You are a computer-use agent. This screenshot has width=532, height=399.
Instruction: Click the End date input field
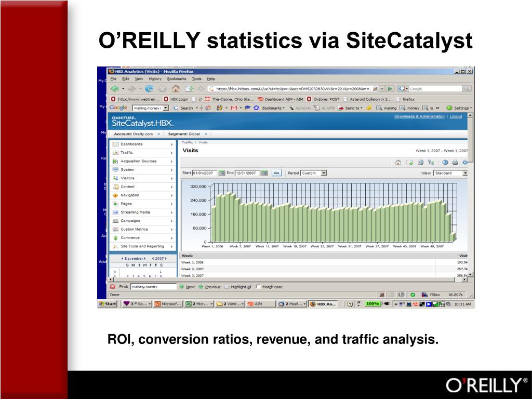point(247,173)
